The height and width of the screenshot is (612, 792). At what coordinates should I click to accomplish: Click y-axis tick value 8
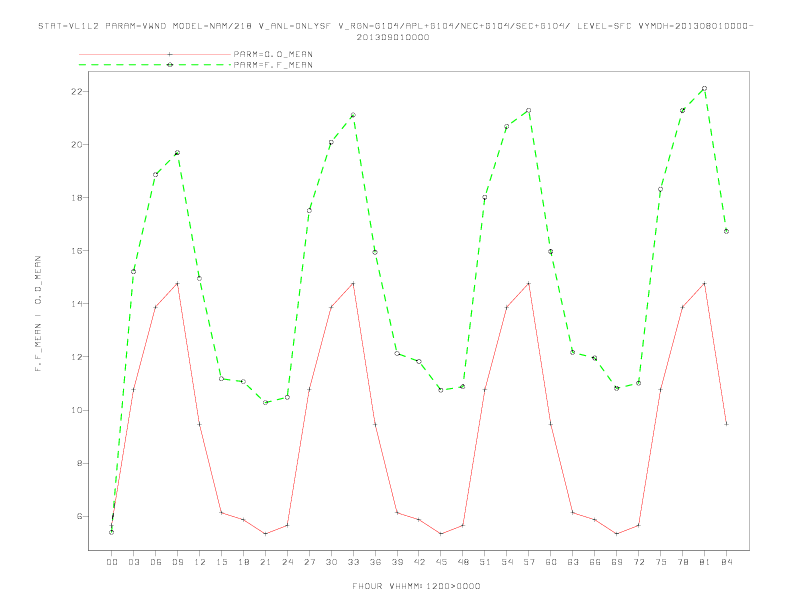79,463
